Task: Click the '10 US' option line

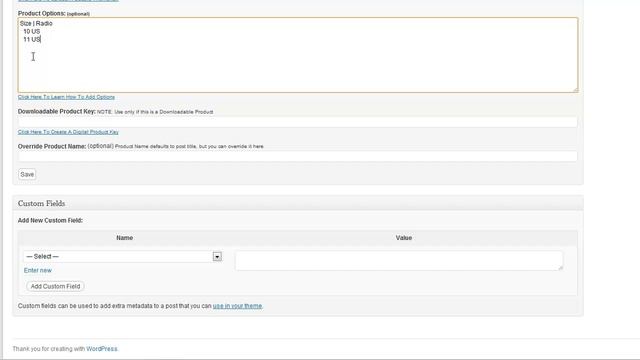Action: pyautogui.click(x=31, y=31)
